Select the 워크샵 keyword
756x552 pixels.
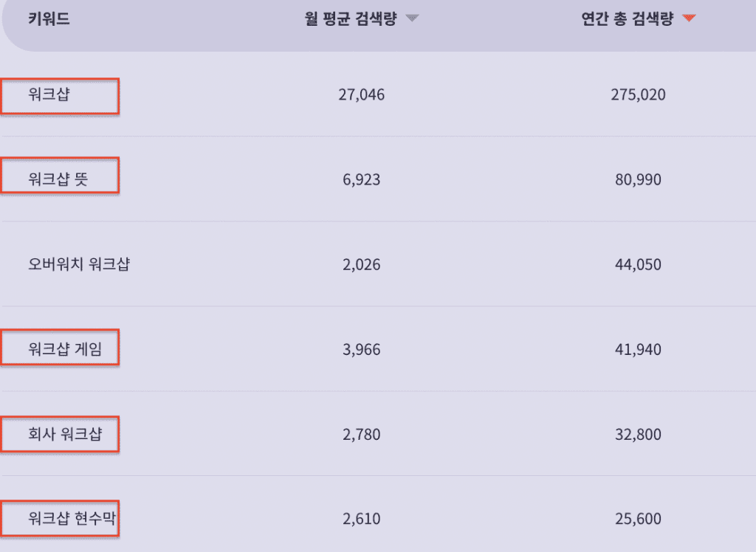click(x=49, y=94)
